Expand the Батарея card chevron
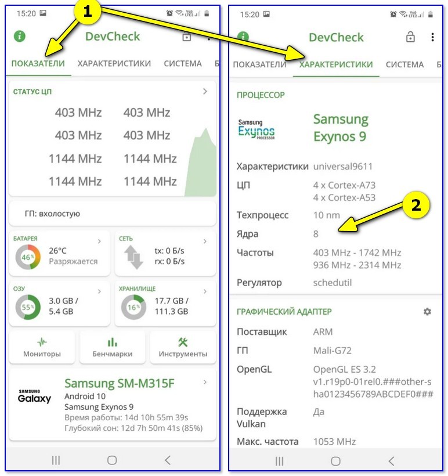Screen dimensions: 448x476 pyautogui.click(x=99, y=241)
